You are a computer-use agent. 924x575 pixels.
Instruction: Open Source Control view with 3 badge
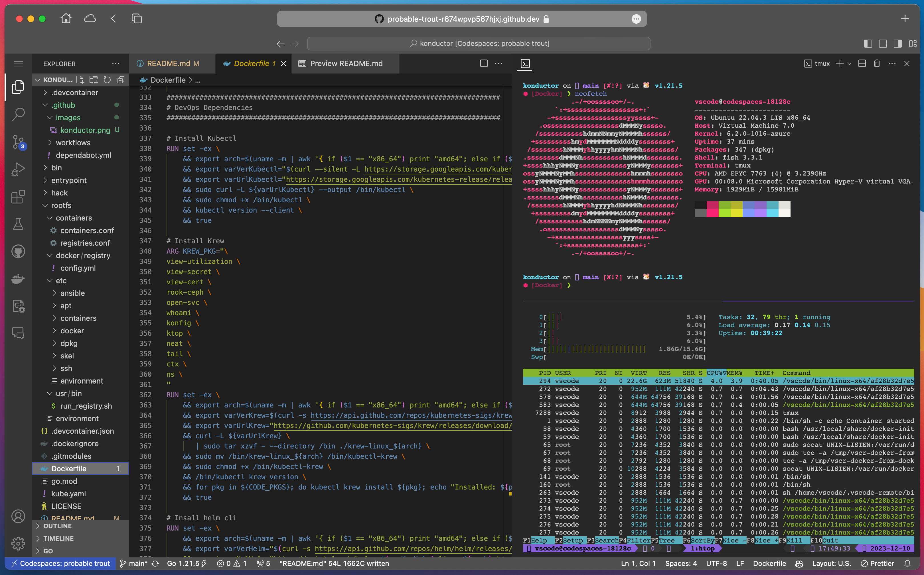point(18,142)
